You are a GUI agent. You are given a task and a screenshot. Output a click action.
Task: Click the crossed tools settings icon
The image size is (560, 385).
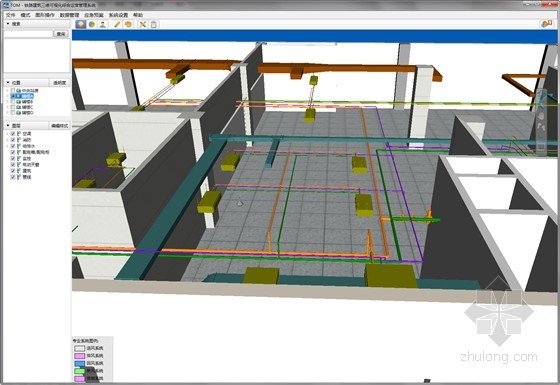tap(143, 24)
